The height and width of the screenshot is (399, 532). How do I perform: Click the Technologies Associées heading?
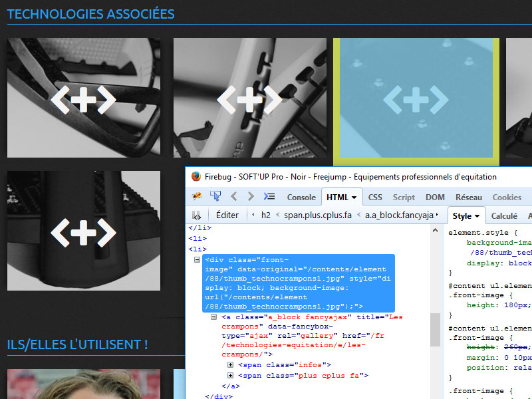click(x=90, y=14)
